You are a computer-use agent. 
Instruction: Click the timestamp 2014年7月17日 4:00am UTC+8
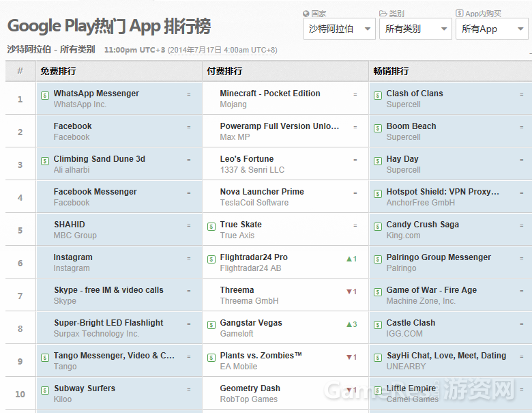[223, 51]
